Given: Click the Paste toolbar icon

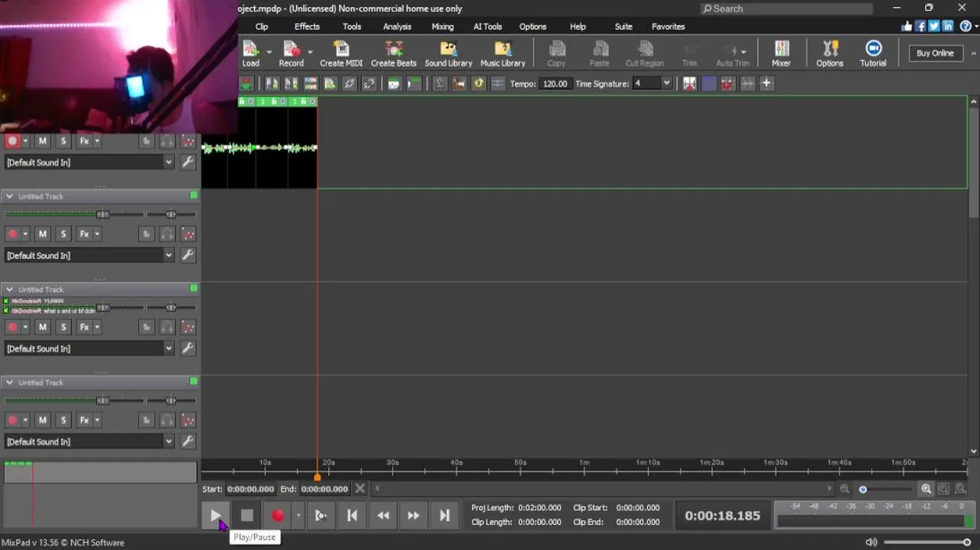Looking at the screenshot, I should pyautogui.click(x=600, y=53).
